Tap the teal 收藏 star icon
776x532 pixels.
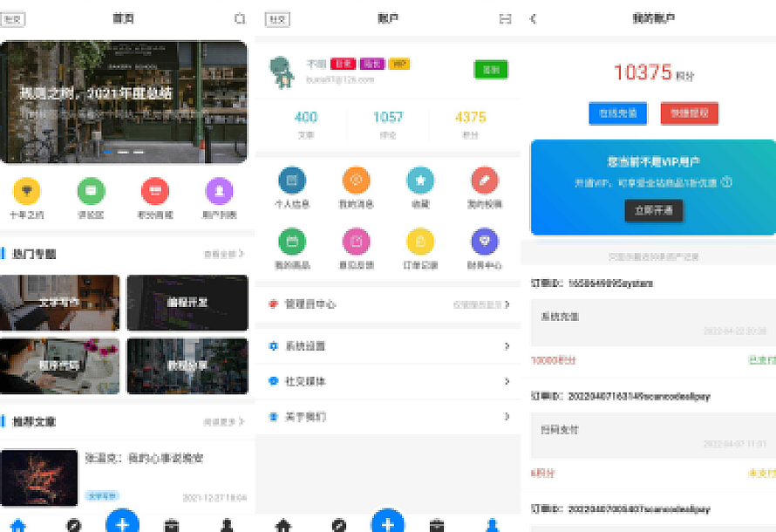(x=420, y=181)
